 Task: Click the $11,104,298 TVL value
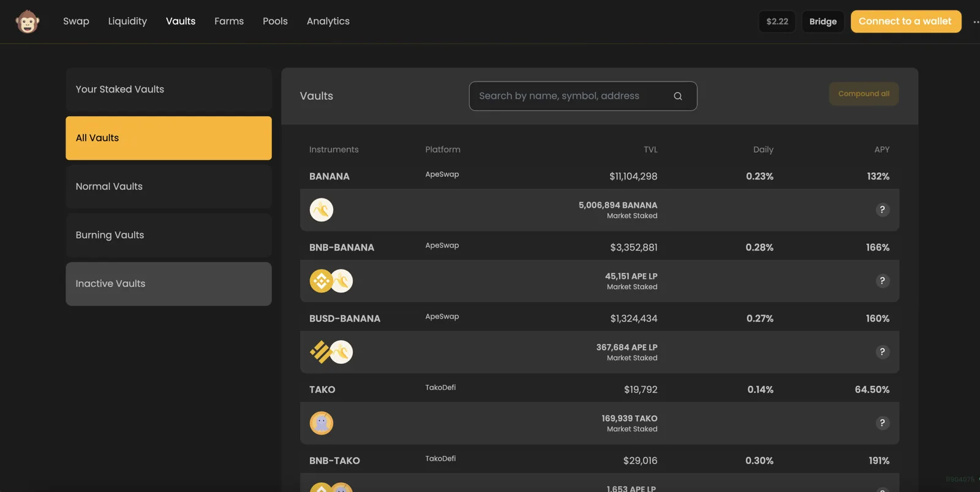(633, 176)
